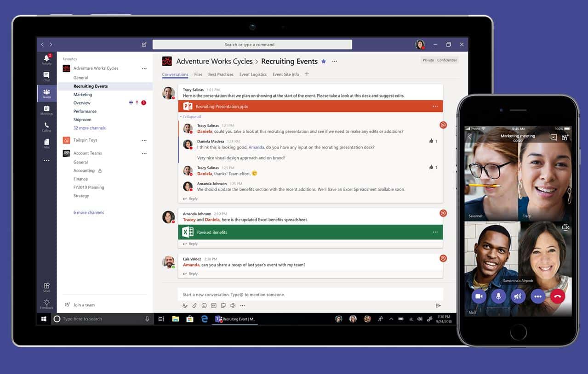Switch to the Conversations tab
588x374 pixels.
[175, 74]
